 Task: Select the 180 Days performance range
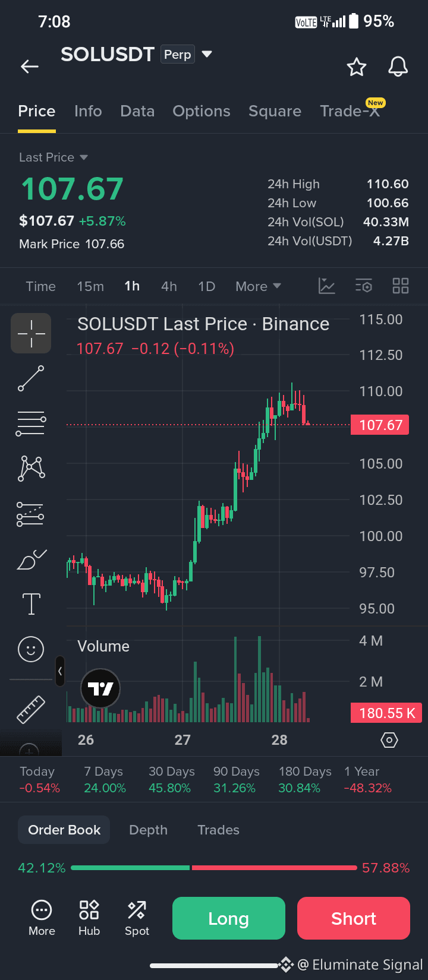point(305,779)
